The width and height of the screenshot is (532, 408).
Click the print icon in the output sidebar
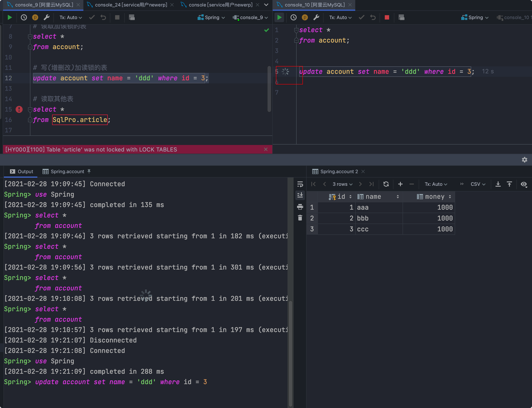tap(300, 207)
